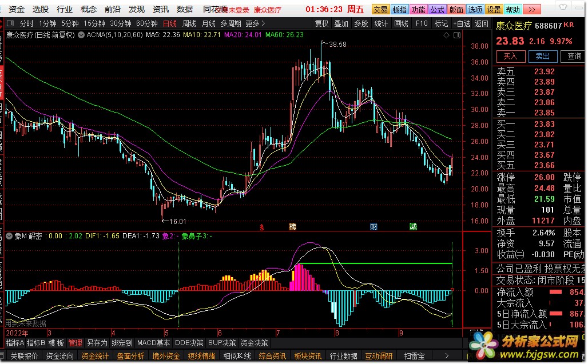This screenshot has width=588, height=364.
Task: Open the 概念 menu
Action: (x=88, y=9)
